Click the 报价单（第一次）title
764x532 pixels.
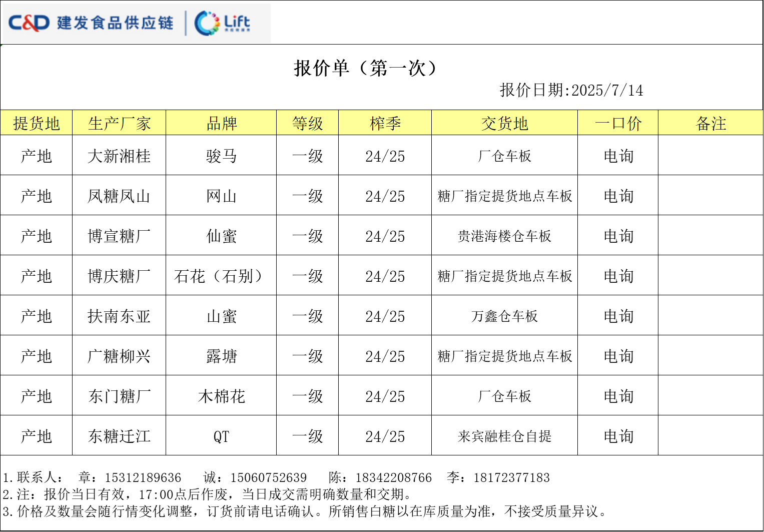click(366, 68)
